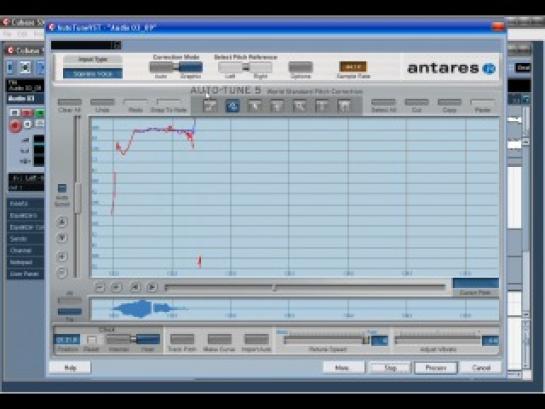
Task: Click the Help button
Action: (x=70, y=368)
